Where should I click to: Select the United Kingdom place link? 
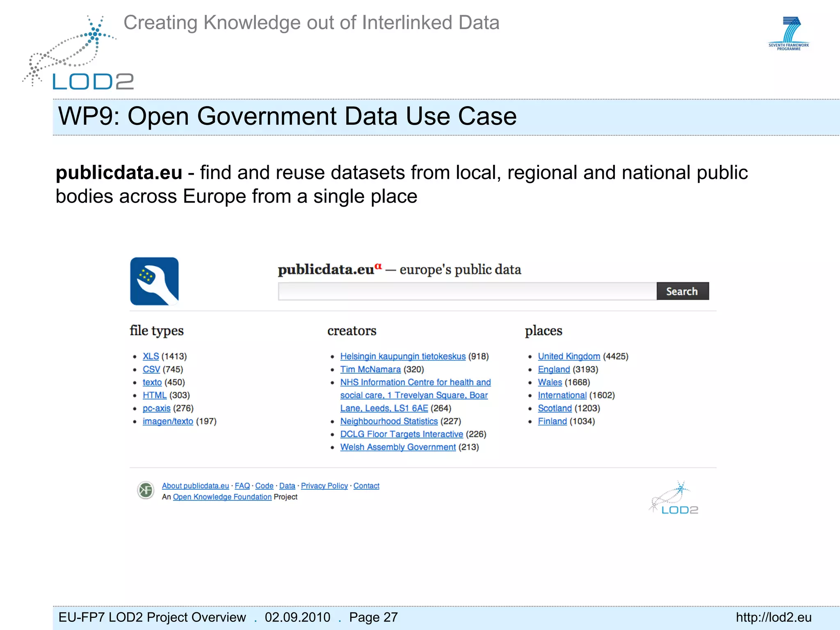pyautogui.click(x=569, y=356)
